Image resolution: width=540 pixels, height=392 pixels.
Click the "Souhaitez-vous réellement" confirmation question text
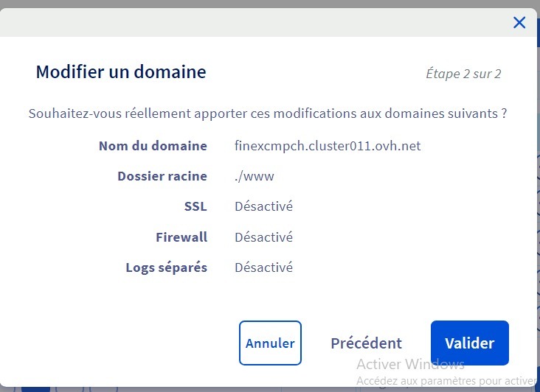coord(268,113)
